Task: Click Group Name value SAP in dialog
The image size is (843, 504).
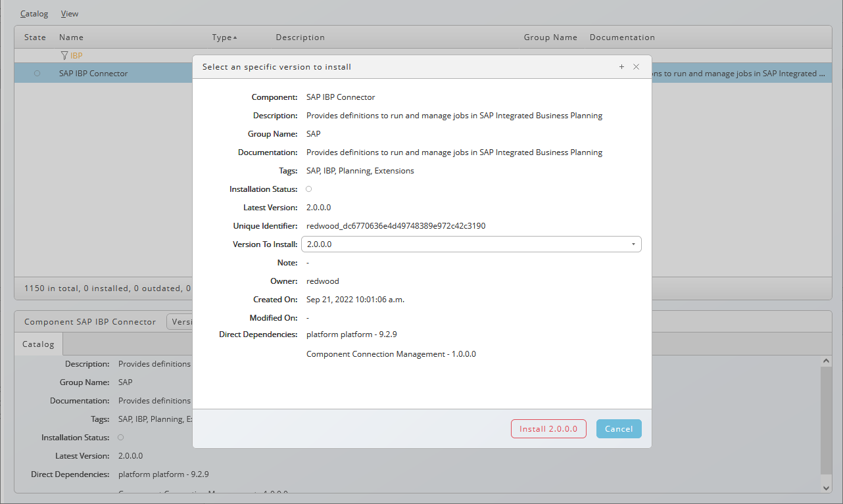Action: click(314, 134)
